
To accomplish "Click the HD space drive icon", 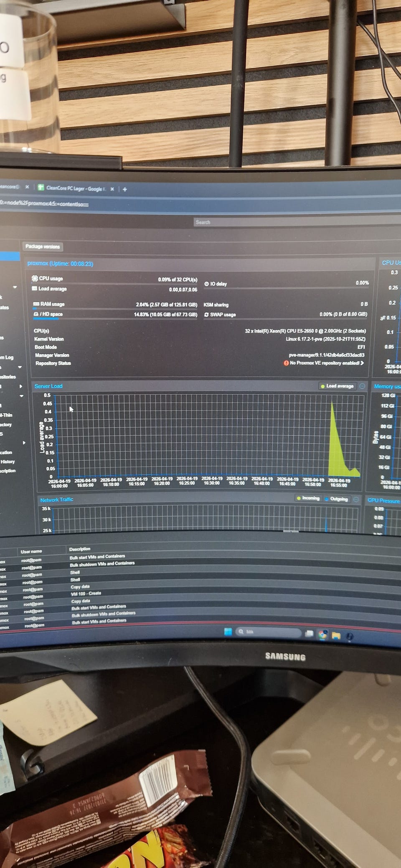I will coord(36,314).
